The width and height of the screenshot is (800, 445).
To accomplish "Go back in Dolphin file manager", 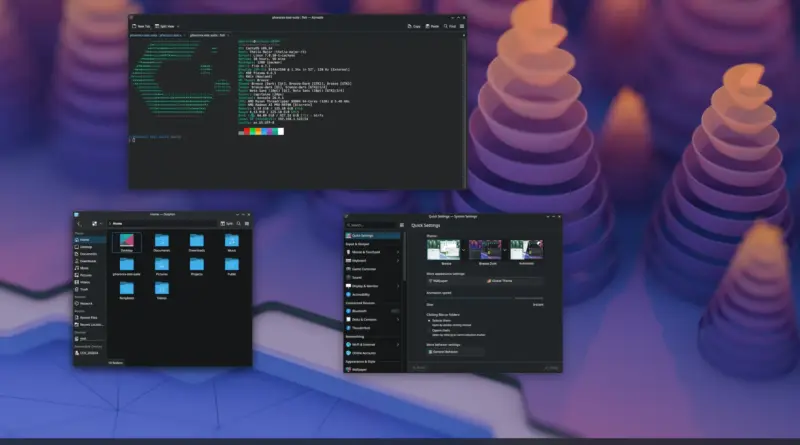I will point(79,224).
